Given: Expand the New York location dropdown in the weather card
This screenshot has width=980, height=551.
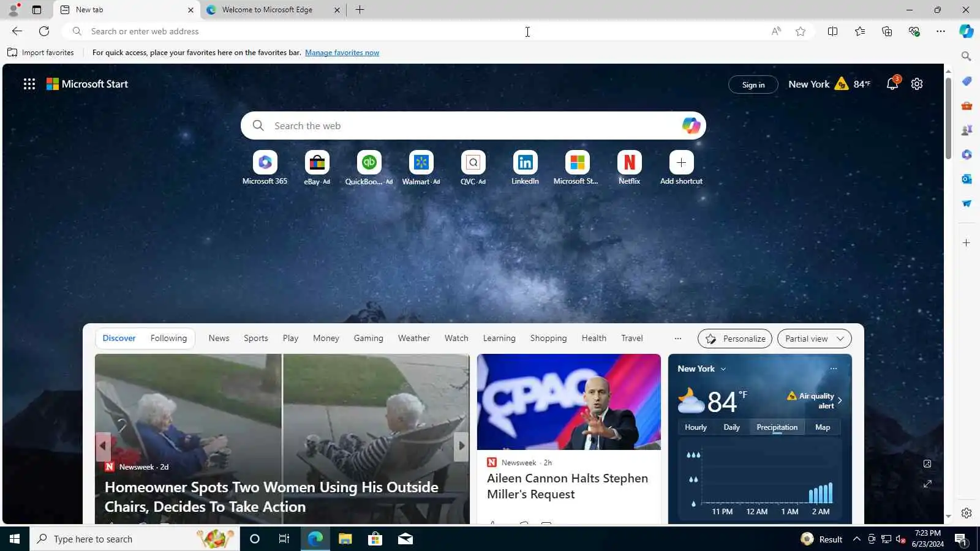Looking at the screenshot, I should 723,369.
